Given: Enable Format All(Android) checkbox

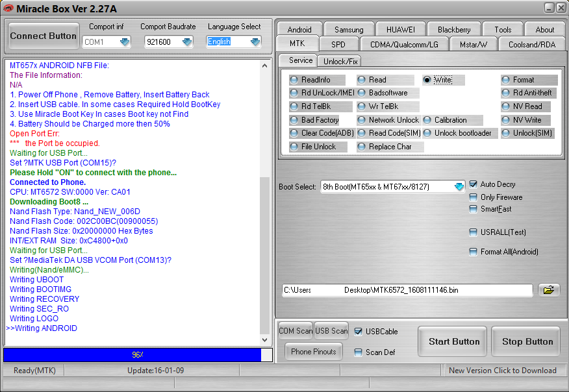Looking at the screenshot, I should pyautogui.click(x=474, y=252).
